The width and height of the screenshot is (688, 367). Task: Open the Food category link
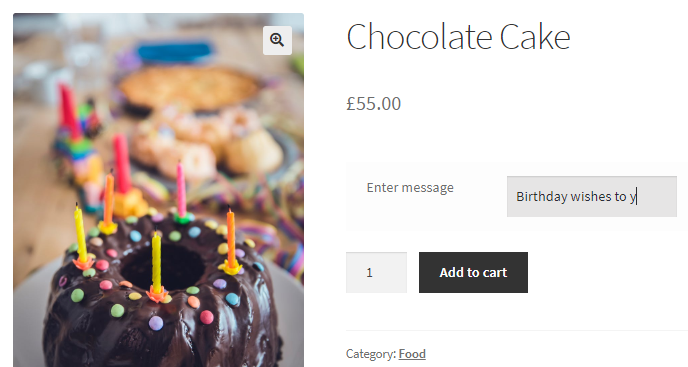pyautogui.click(x=412, y=354)
